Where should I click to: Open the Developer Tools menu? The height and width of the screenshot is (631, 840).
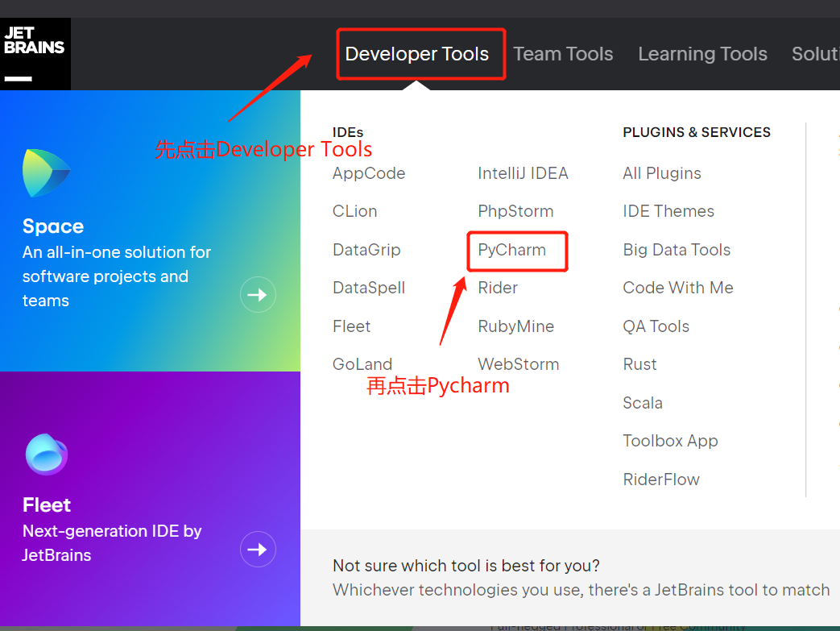[x=417, y=54]
